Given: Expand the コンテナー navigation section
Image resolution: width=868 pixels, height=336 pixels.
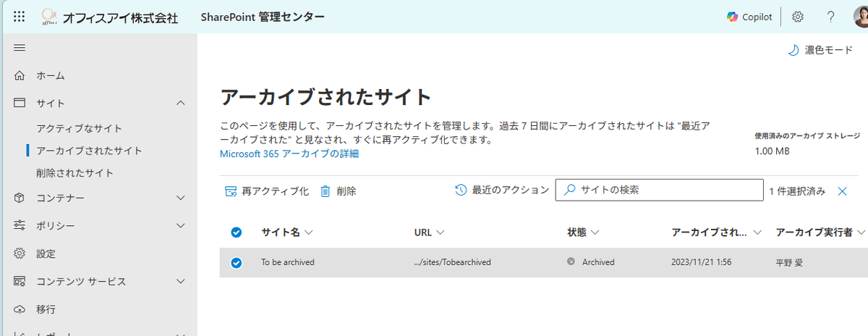Looking at the screenshot, I should click(181, 198).
